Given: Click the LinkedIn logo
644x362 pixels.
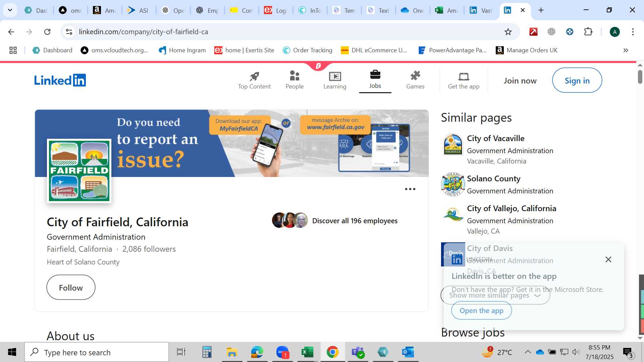Looking at the screenshot, I should coord(60,80).
